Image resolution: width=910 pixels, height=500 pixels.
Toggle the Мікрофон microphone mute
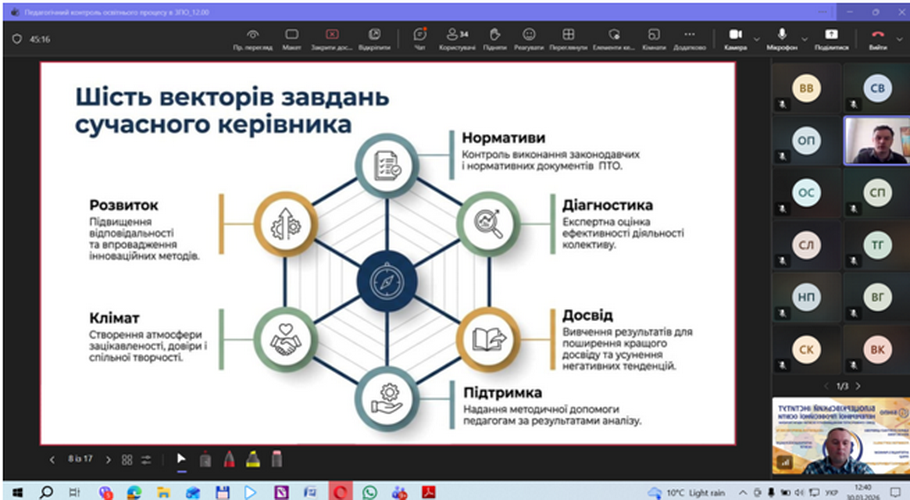pyautogui.click(x=781, y=38)
